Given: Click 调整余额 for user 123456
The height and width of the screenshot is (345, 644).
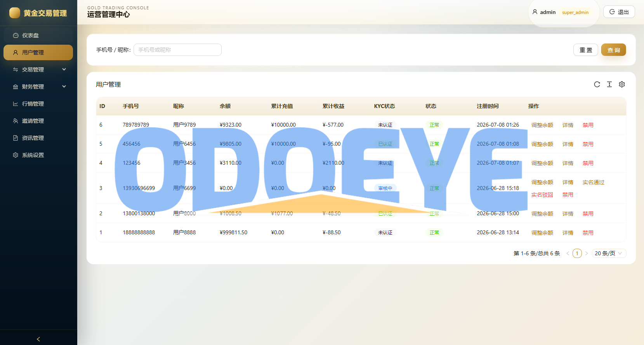Looking at the screenshot, I should 542,163.
